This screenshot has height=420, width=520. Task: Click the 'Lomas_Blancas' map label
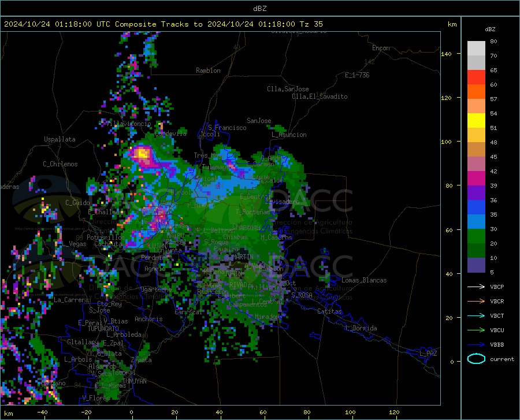point(364,280)
